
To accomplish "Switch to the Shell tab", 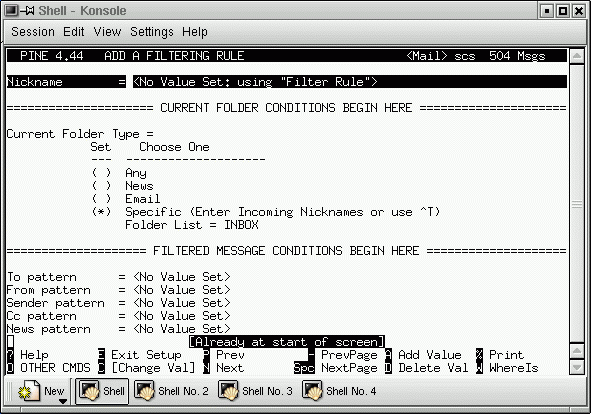I will (102, 391).
